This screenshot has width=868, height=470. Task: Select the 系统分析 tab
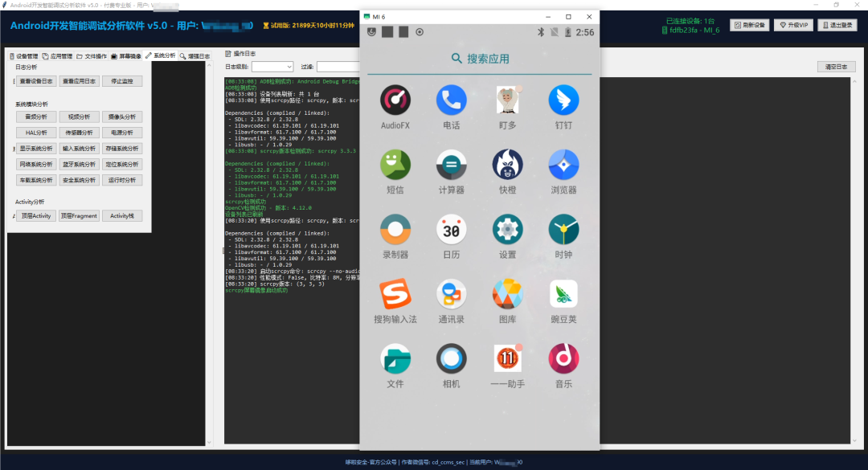click(x=161, y=55)
